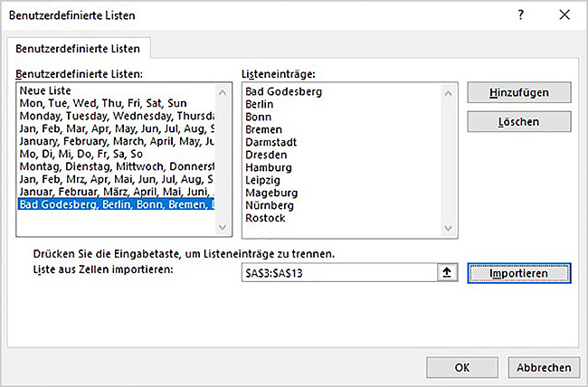Select the 'January, February, March' list
The width and height of the screenshot is (588, 387).
tap(117, 141)
